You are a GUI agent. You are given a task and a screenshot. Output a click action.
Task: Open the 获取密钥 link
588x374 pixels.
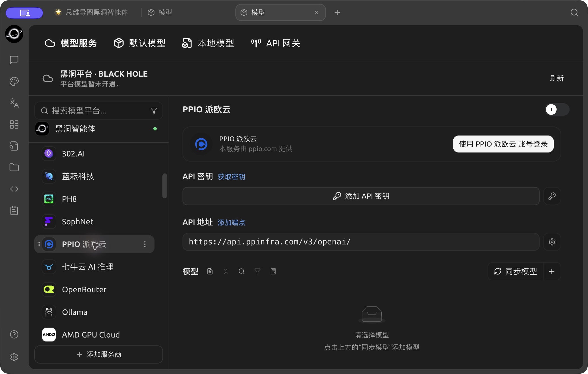point(231,177)
